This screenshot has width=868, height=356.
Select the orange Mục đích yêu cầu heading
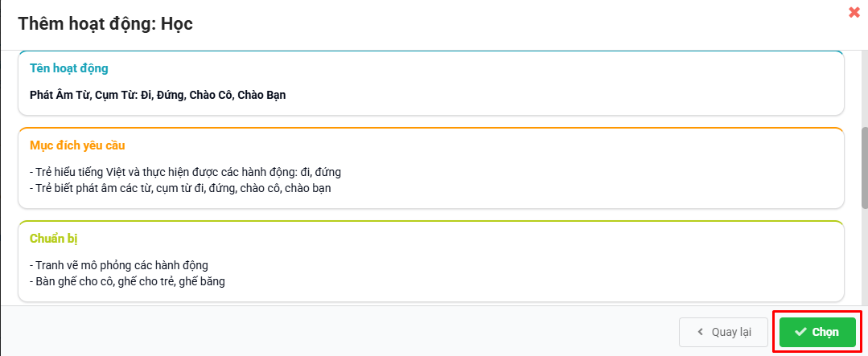(77, 145)
